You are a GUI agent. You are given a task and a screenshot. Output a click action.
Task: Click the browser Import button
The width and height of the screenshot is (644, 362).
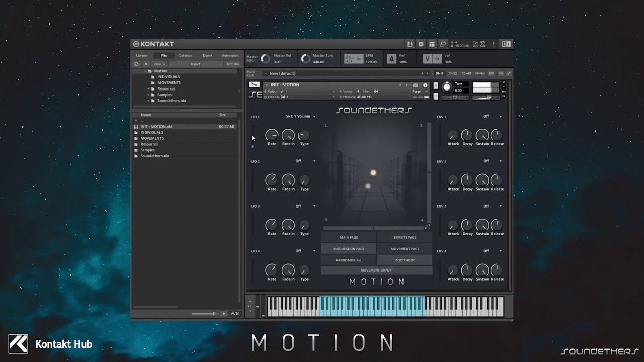click(195, 64)
